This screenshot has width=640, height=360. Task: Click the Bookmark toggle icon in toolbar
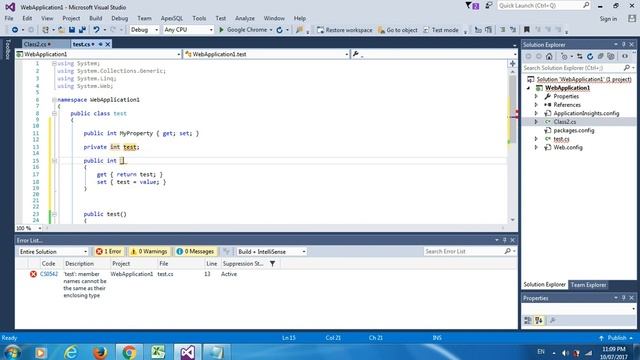[x=527, y=30]
